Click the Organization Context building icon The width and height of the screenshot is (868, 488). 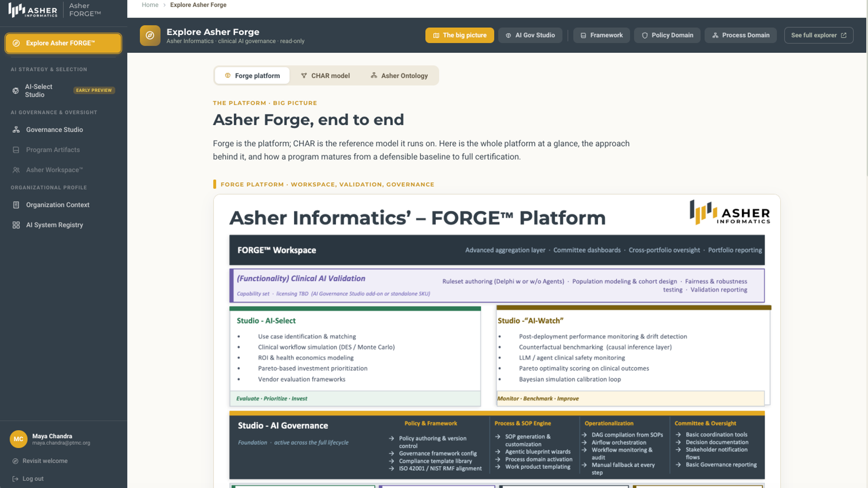click(x=16, y=205)
